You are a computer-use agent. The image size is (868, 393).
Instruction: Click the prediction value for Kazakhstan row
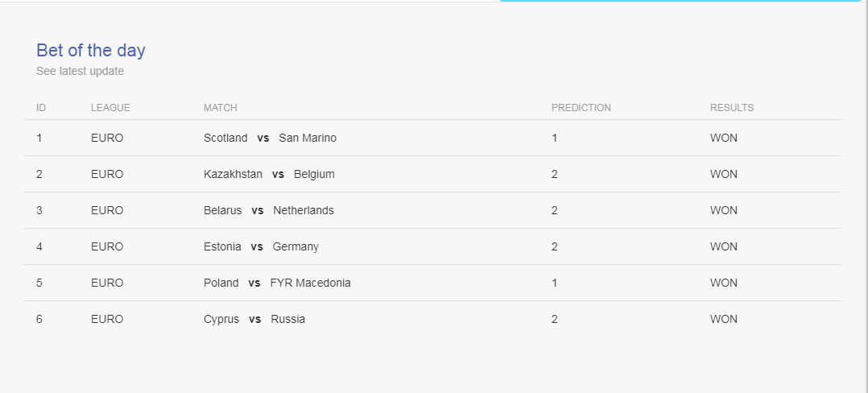(555, 174)
